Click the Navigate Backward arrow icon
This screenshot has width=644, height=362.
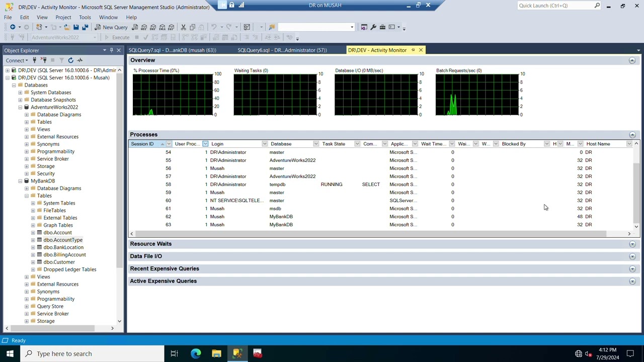click(x=13, y=27)
